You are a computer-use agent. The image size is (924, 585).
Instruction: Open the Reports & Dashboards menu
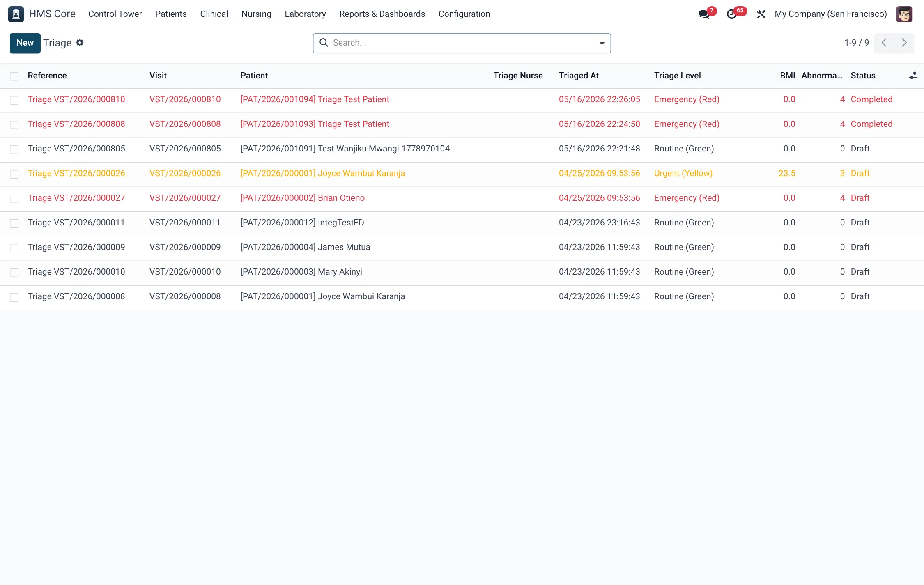point(382,14)
